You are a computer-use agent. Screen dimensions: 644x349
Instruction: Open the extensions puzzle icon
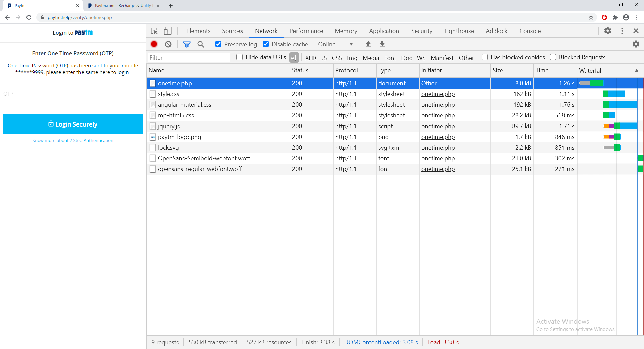tap(615, 17)
